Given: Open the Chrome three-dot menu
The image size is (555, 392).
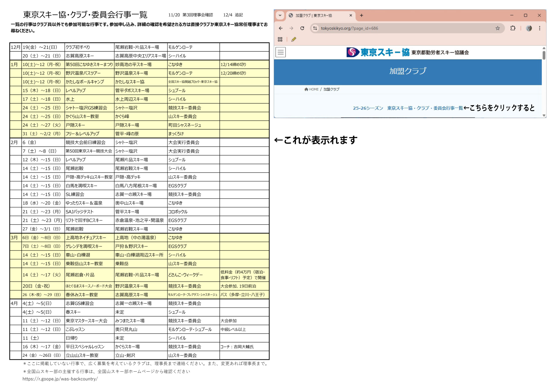Looking at the screenshot, I should coord(540,28).
